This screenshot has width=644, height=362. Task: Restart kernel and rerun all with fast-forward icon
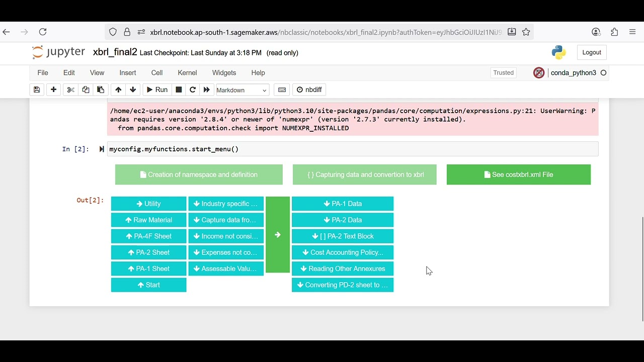(206, 90)
